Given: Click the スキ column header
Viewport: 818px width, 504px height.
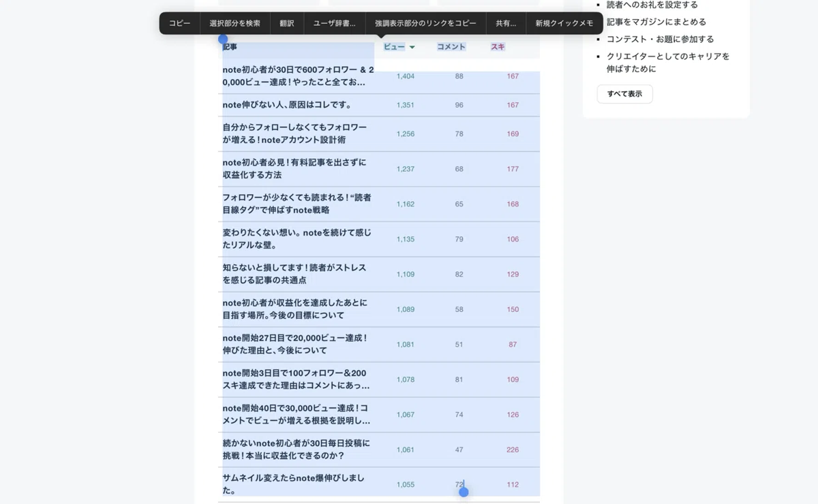Looking at the screenshot, I should (x=498, y=47).
